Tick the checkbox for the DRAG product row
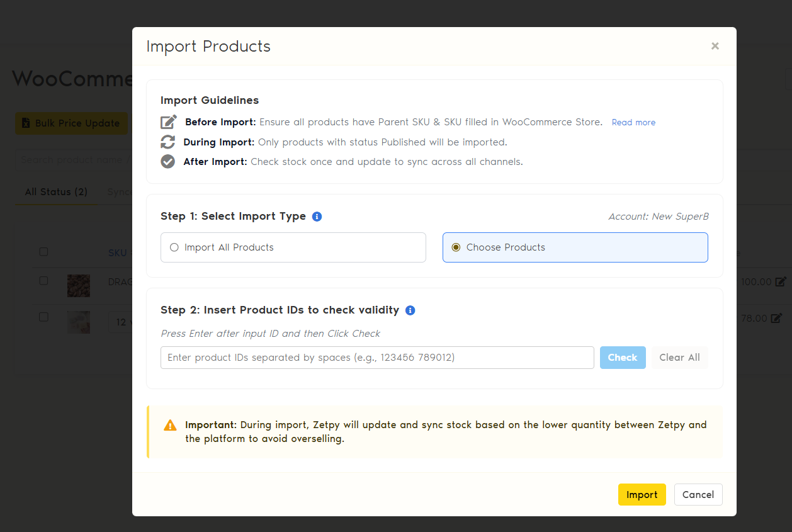792x532 pixels. pos(43,281)
